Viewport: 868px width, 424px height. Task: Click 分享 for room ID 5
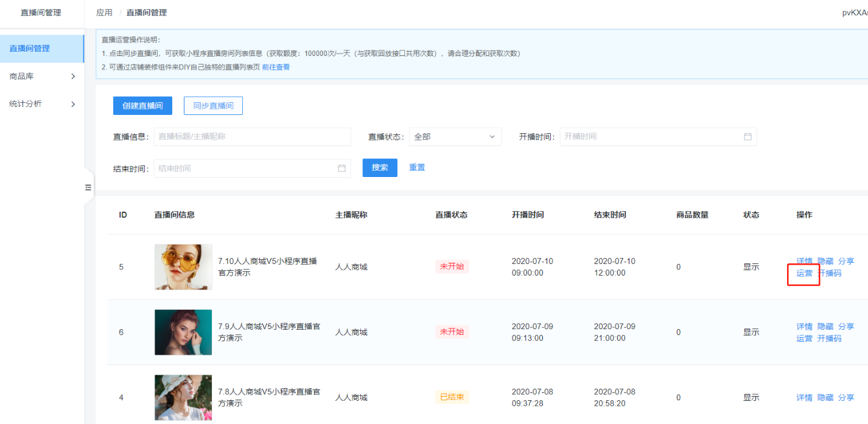point(846,261)
